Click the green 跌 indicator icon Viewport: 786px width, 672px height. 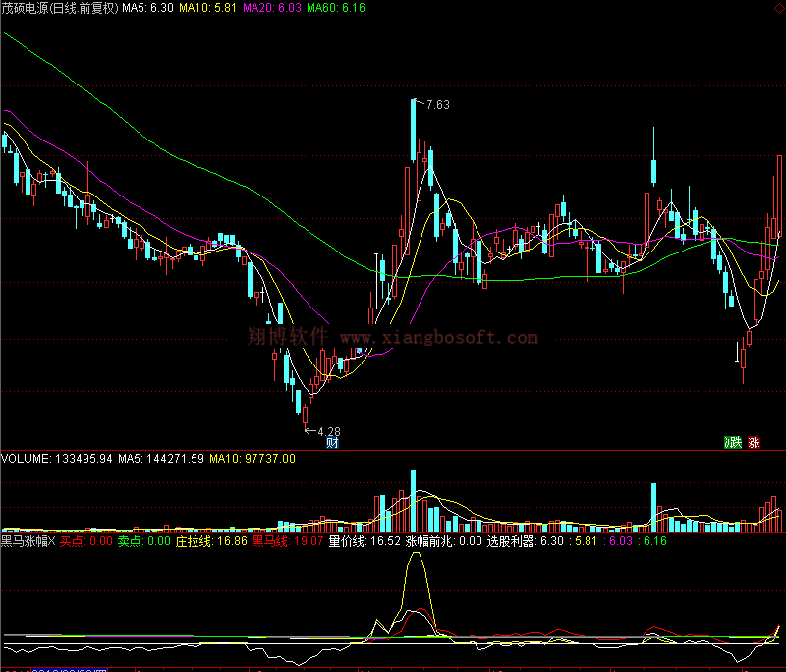click(732, 443)
